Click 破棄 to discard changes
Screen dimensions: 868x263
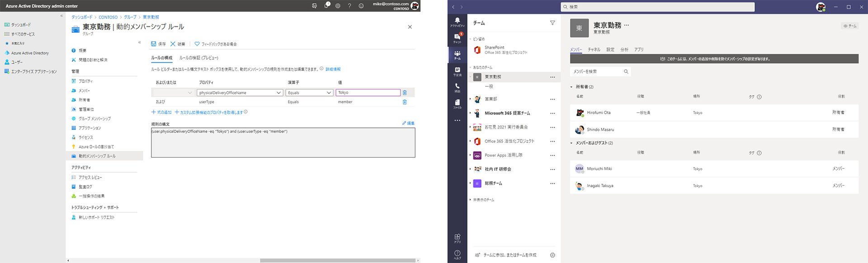(x=178, y=44)
